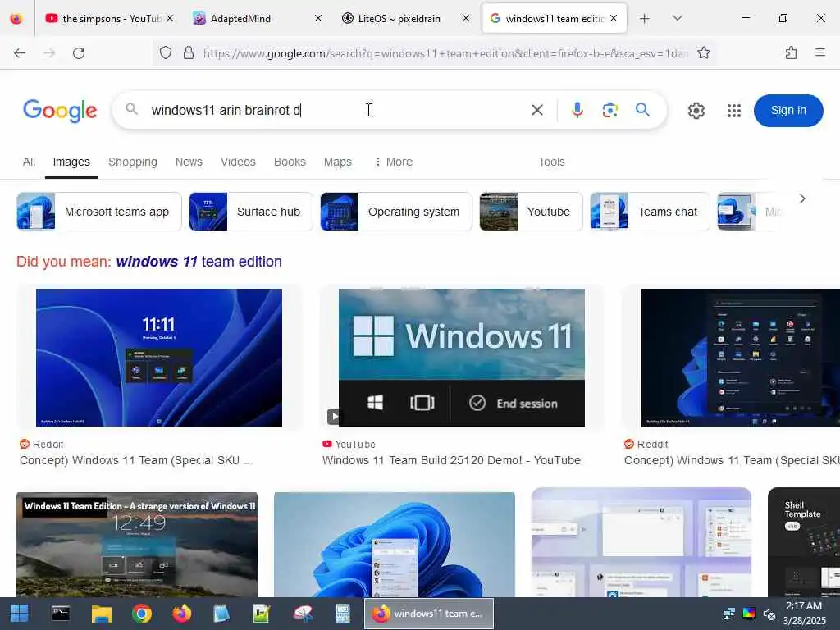Open first Reddit concept image
This screenshot has width=840, height=630.
tap(159, 358)
